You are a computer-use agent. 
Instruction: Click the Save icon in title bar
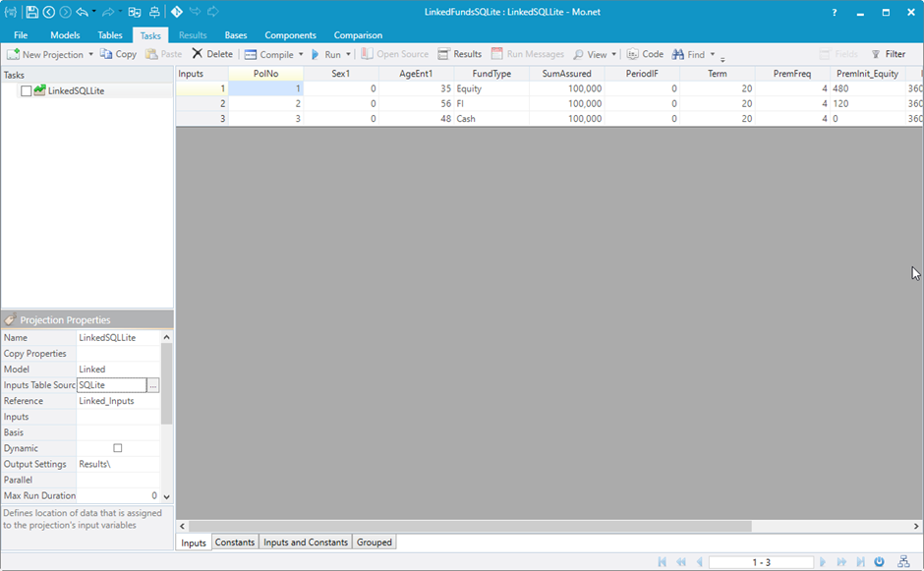point(31,12)
